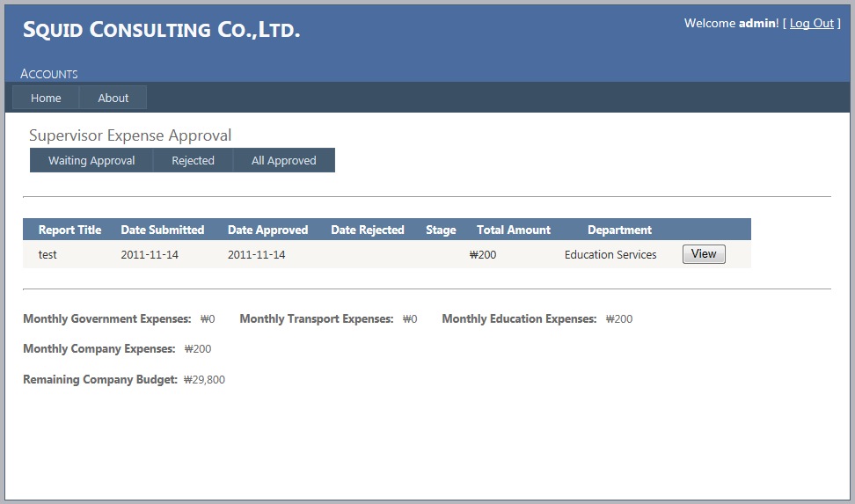
Task: Click the ₩200 total amount cell
Action: (x=483, y=255)
